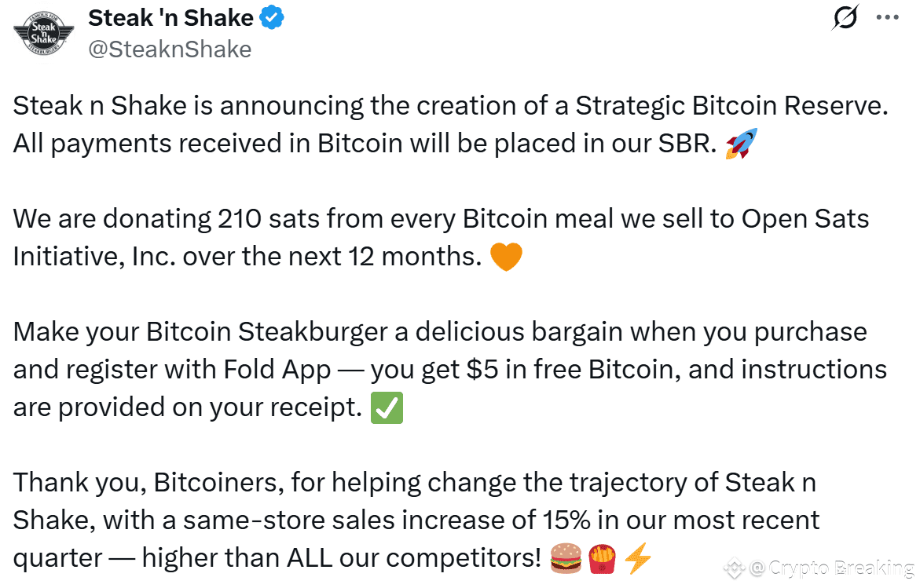Click the Steak 'n Shake display name

[170, 18]
